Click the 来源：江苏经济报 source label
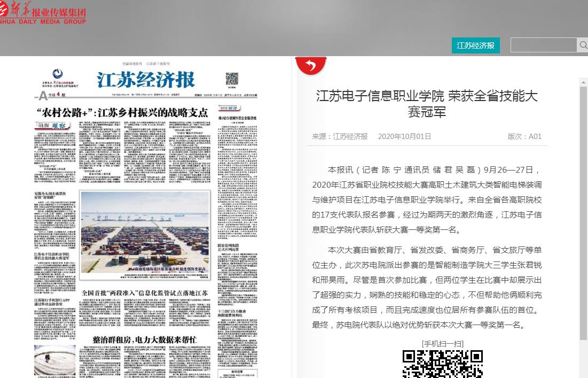Viewport: 588px width, 378px height. point(340,137)
